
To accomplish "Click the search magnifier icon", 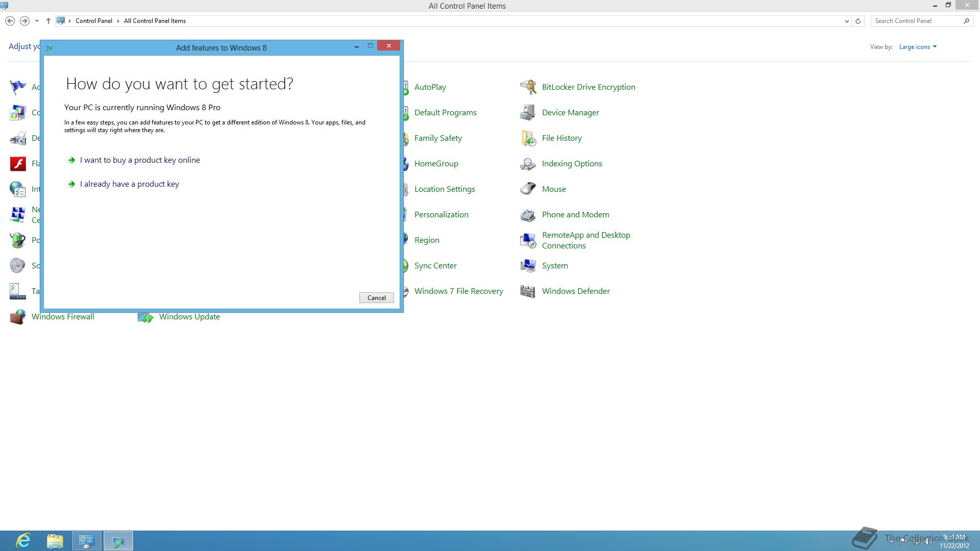I will 966,21.
